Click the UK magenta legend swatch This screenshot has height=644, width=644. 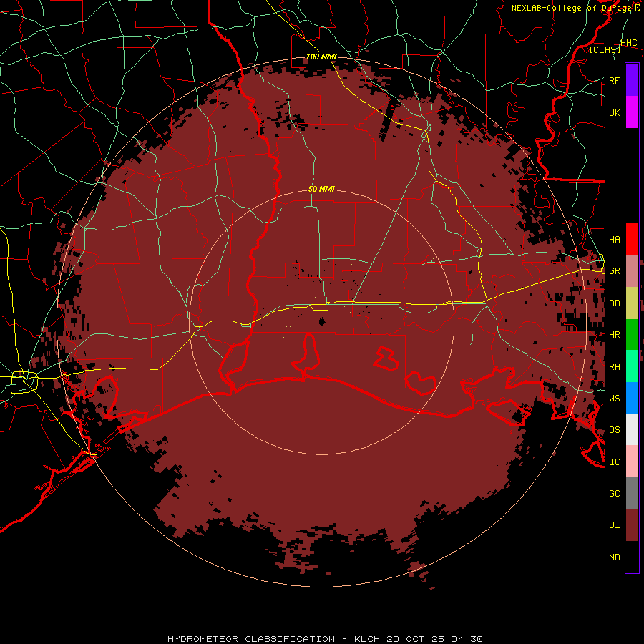click(x=632, y=112)
